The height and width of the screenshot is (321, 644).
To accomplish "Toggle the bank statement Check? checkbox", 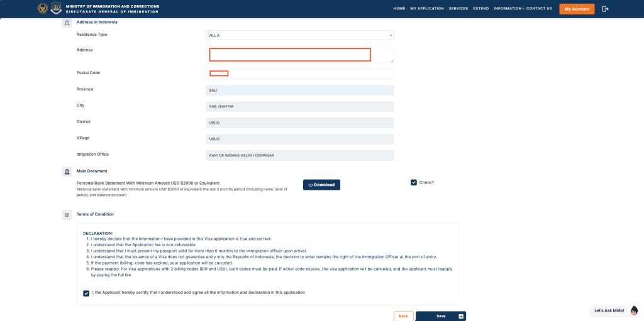I will [x=414, y=182].
